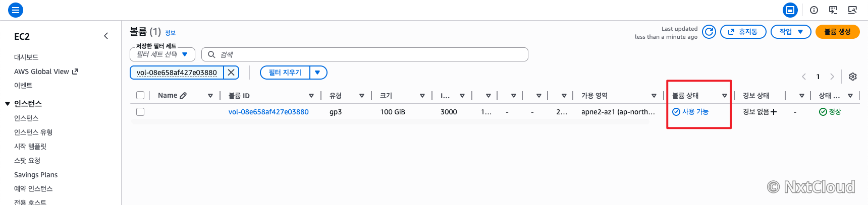Click the plus icon beside 경보 없음
868x205 pixels.
[774, 112]
